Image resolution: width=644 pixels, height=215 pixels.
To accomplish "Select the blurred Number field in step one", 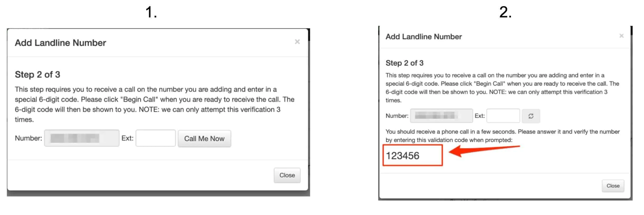I will [81, 138].
